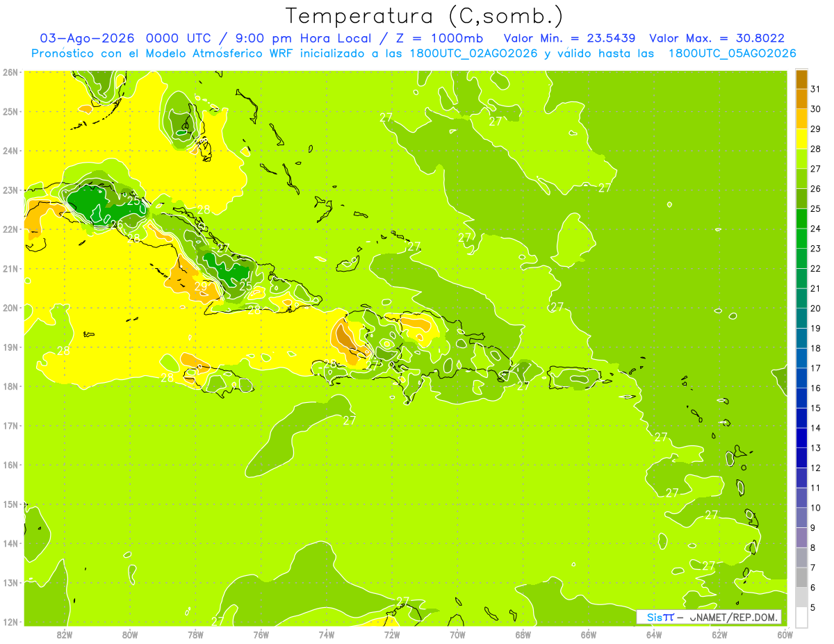
Task: Click the longitude axis label '76W'
Action: tap(261, 634)
